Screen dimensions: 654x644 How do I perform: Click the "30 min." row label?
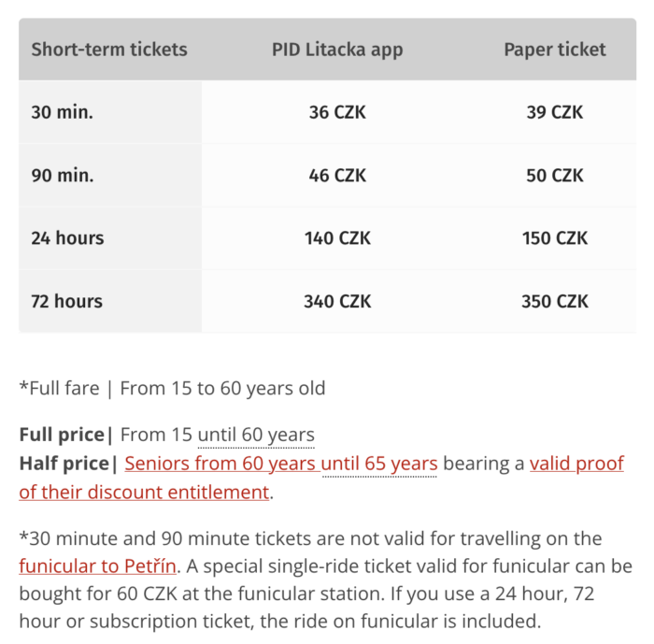(x=63, y=112)
